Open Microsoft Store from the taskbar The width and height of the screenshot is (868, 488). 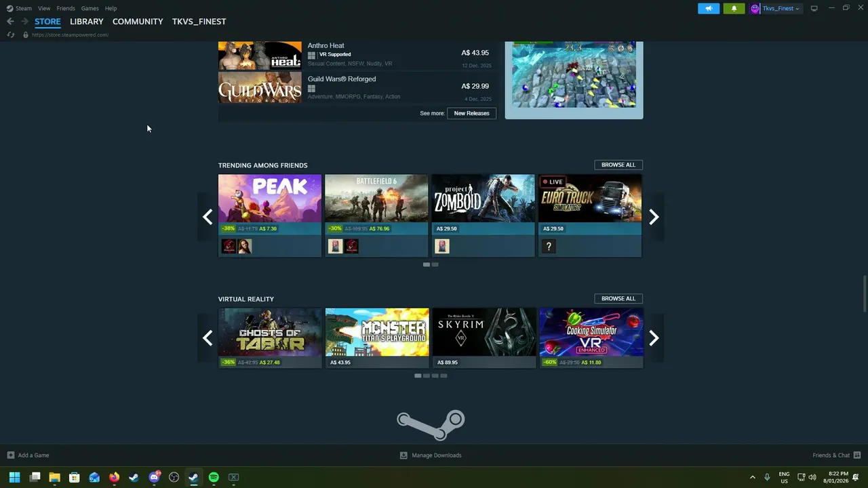tap(75, 477)
